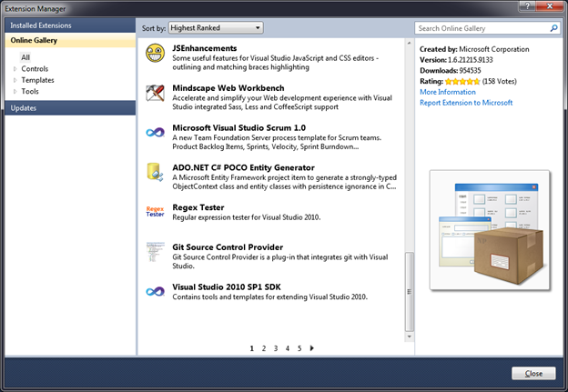Image resolution: width=568 pixels, height=392 pixels.
Task: Click the Regex Tester icon
Action: [155, 212]
